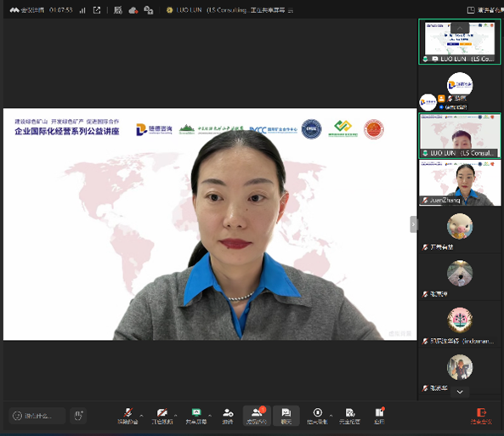The width and height of the screenshot is (504, 436).
Task: Expand camera video options arrow
Action: click(x=175, y=416)
